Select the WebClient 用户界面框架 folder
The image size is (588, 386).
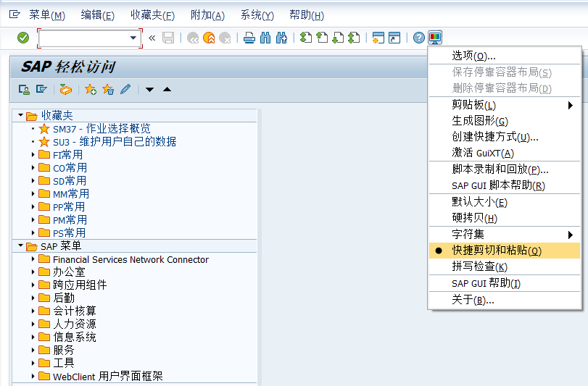point(107,377)
